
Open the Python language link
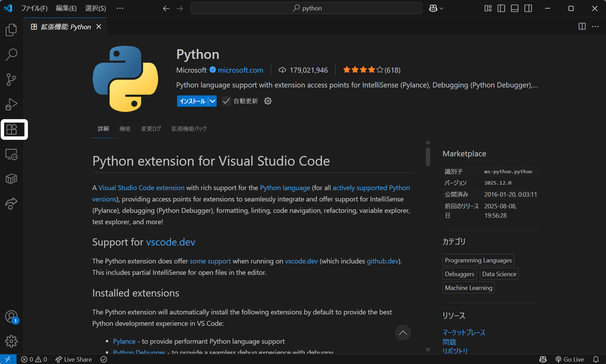click(x=285, y=188)
